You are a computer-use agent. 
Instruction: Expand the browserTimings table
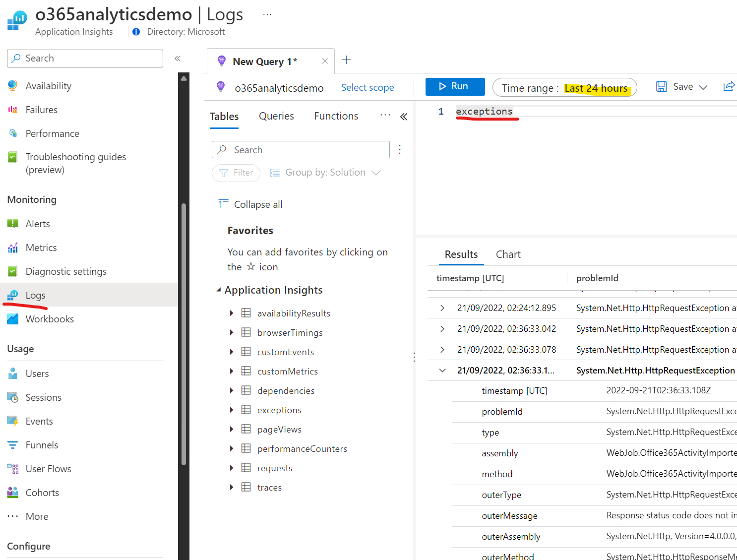(x=231, y=332)
